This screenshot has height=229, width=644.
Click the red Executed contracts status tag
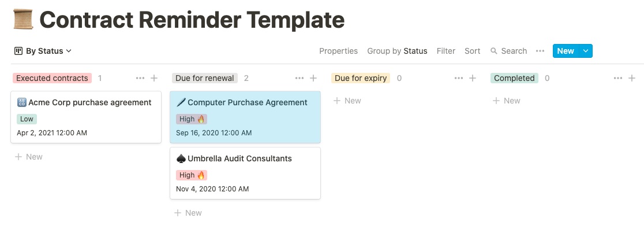(x=52, y=78)
